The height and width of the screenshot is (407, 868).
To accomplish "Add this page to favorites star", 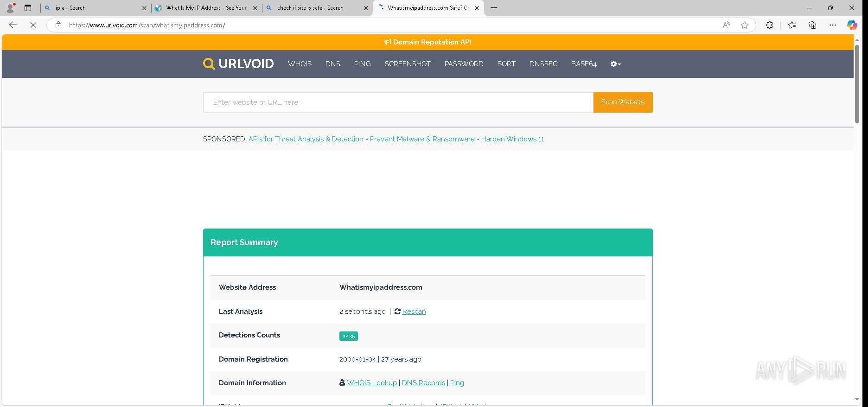I will 745,25.
